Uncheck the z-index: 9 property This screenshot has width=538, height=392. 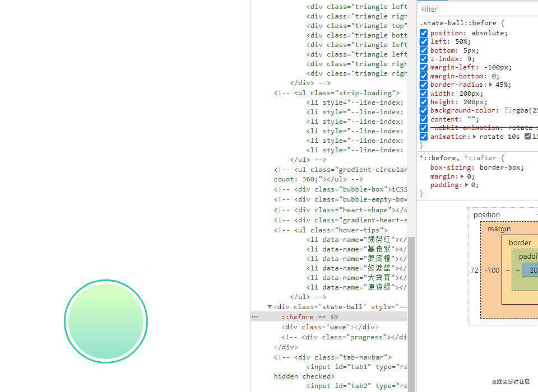(x=424, y=59)
